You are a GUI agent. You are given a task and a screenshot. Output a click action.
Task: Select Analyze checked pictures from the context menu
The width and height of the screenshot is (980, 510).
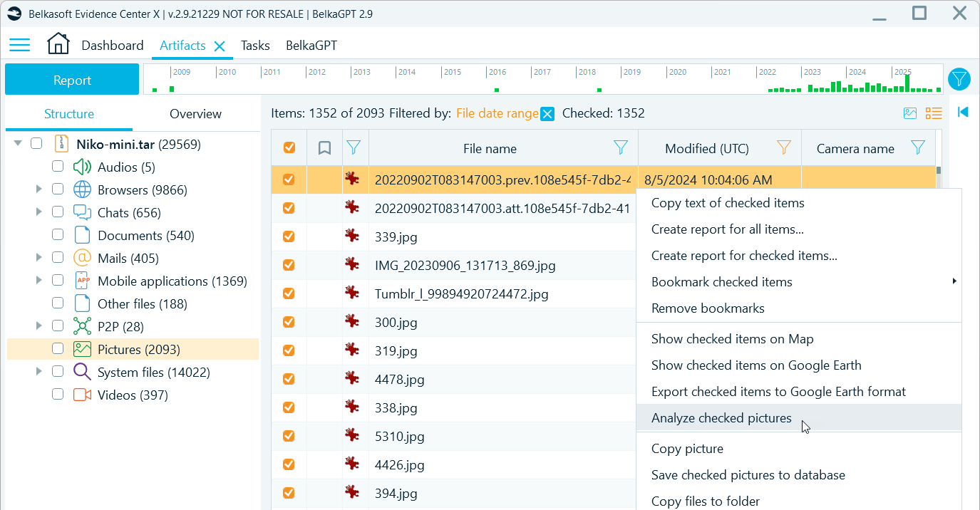pyautogui.click(x=721, y=418)
